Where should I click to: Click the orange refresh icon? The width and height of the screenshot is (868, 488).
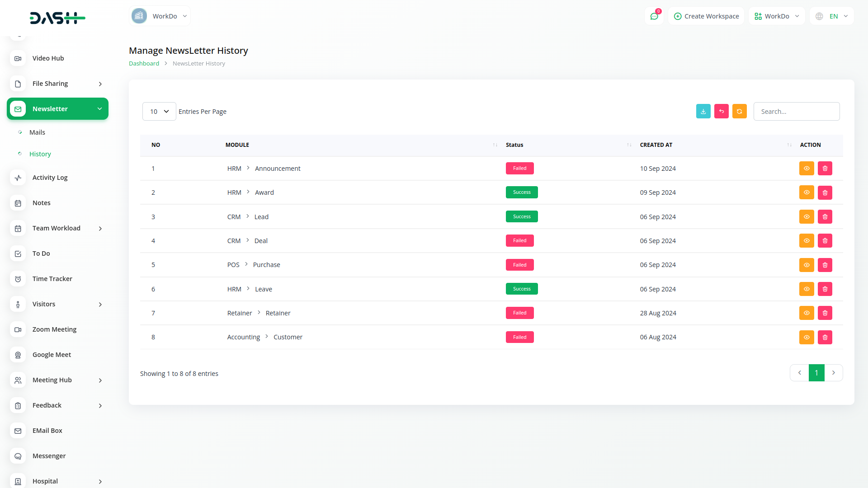(739, 111)
